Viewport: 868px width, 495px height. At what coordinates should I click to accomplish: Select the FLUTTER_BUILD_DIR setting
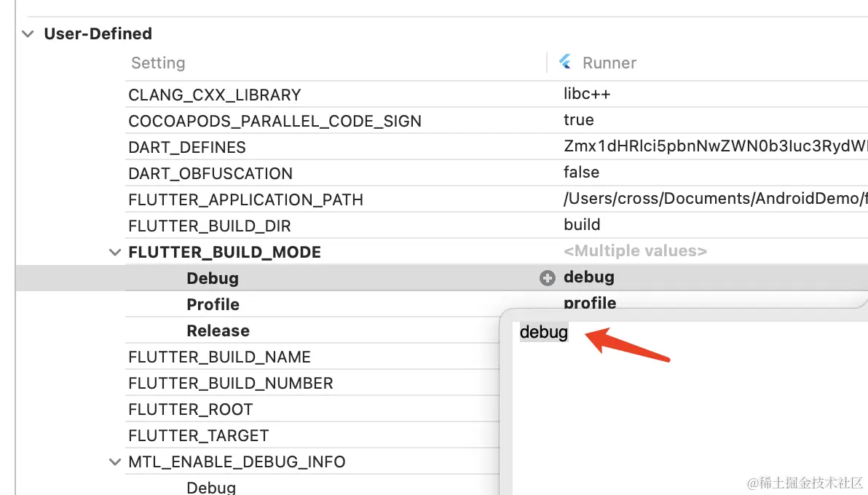[x=209, y=226]
